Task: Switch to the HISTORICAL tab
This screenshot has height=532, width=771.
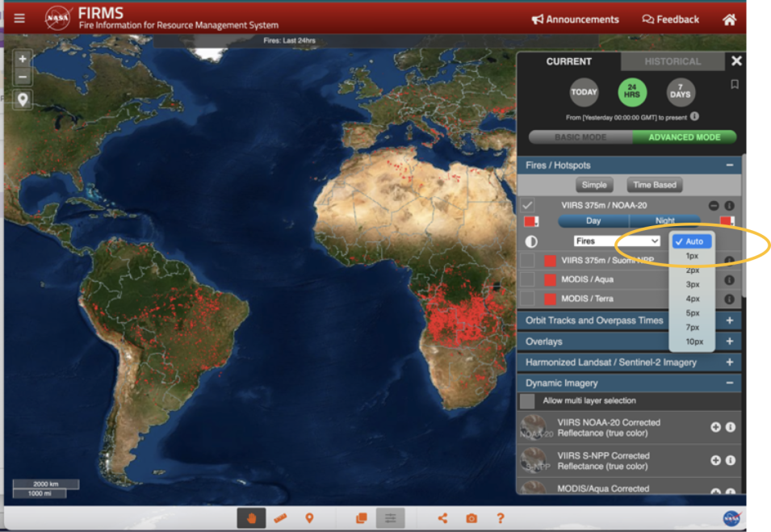Action: (x=673, y=61)
